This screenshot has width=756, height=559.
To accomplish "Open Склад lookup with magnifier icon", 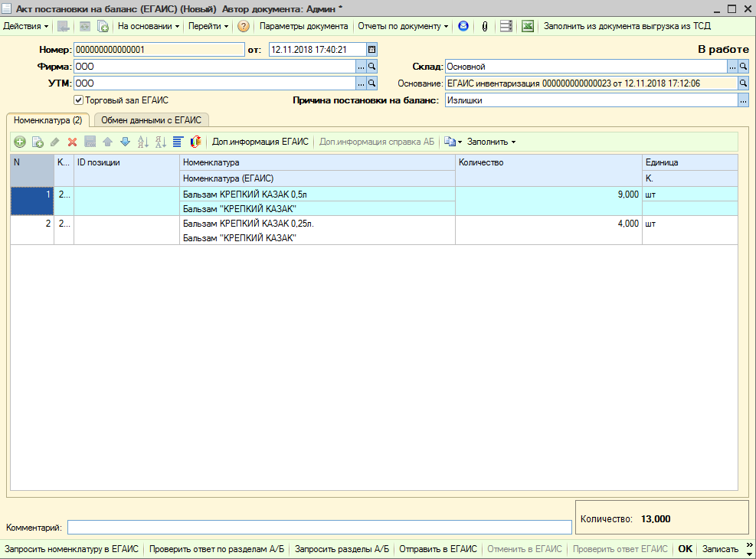I will coord(743,67).
